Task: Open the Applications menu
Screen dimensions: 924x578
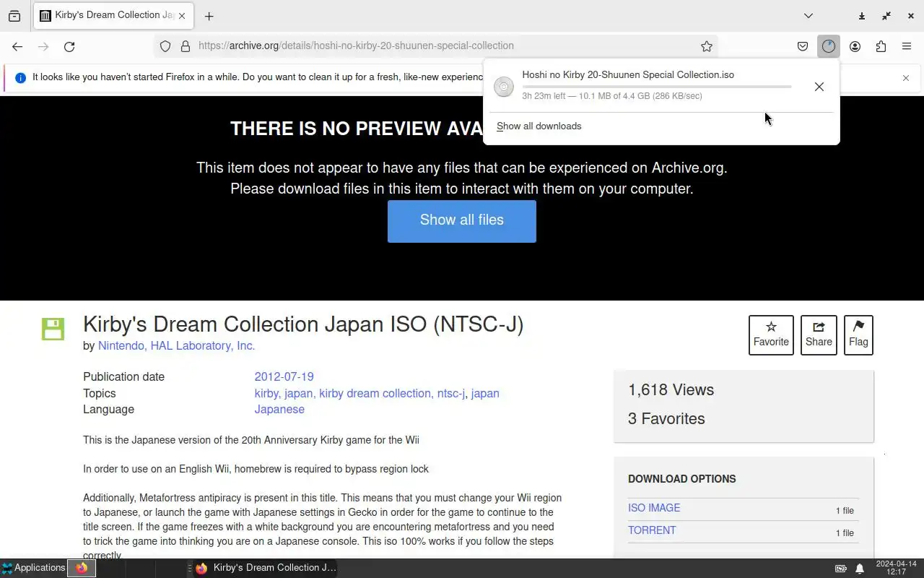Action: coord(33,568)
